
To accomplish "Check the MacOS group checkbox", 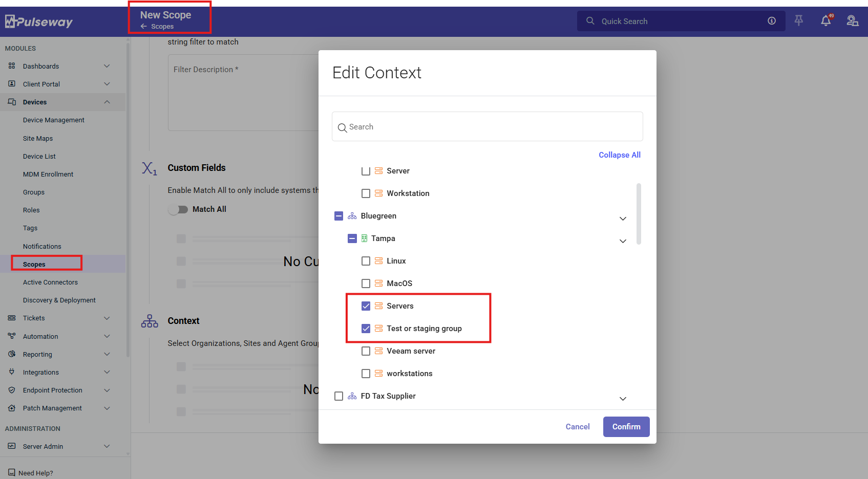I will (x=366, y=284).
